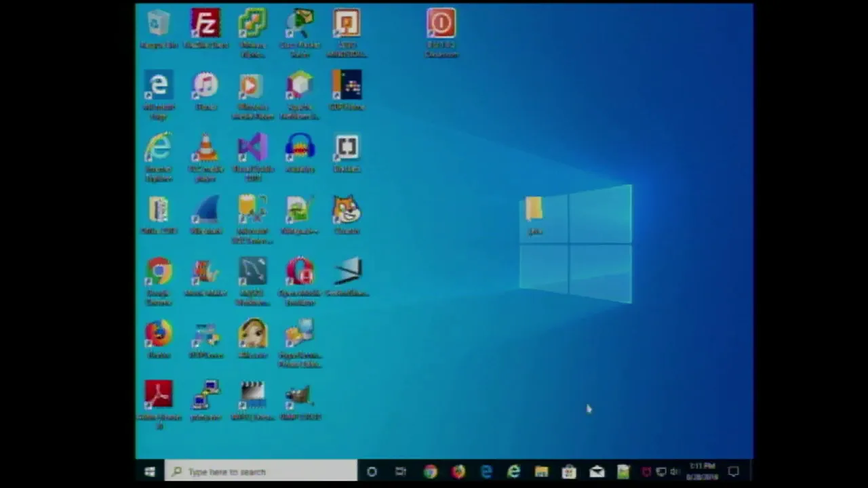The width and height of the screenshot is (868, 488).
Task: Open the taskbar clock and date
Action: 703,472
